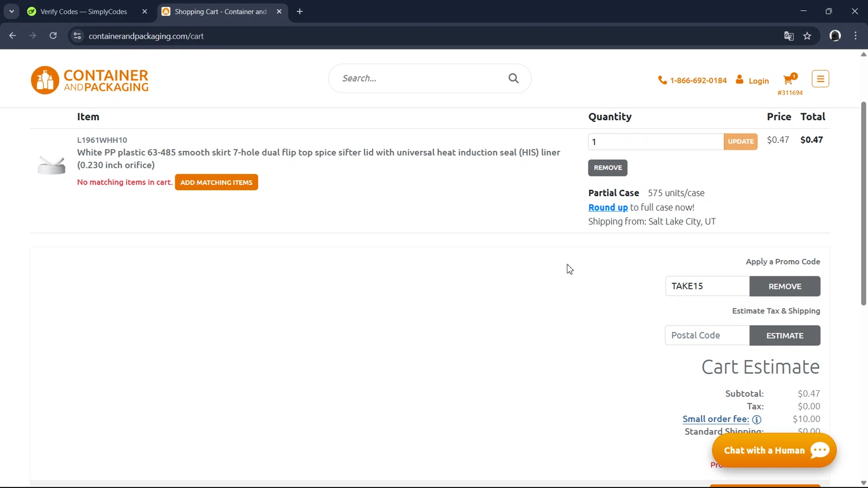Click the chat bubble icon
Image resolution: width=868 pixels, height=488 pixels.
coord(820,450)
